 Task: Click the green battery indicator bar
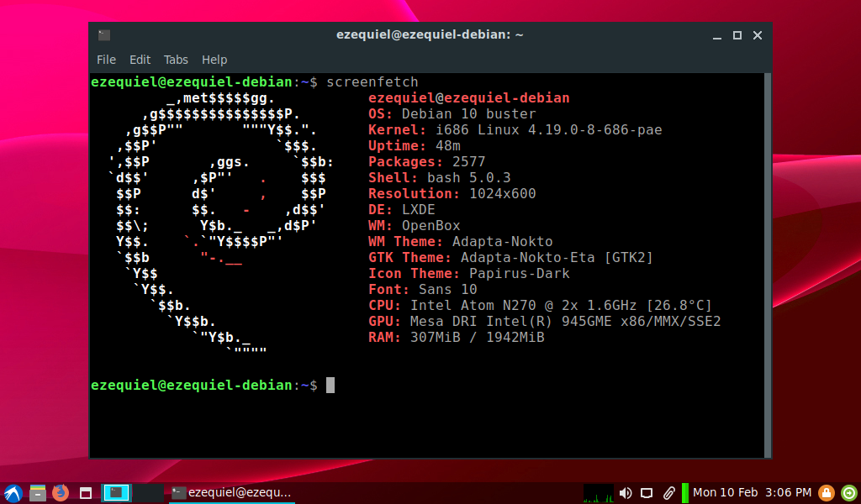pos(684,492)
